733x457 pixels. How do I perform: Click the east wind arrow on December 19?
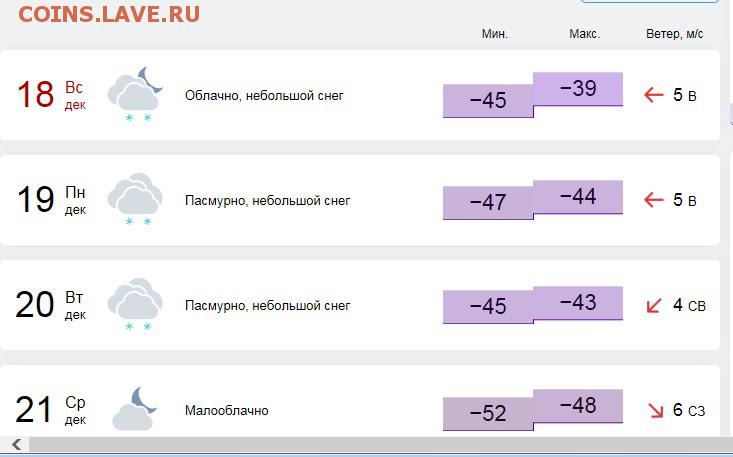[x=654, y=200]
